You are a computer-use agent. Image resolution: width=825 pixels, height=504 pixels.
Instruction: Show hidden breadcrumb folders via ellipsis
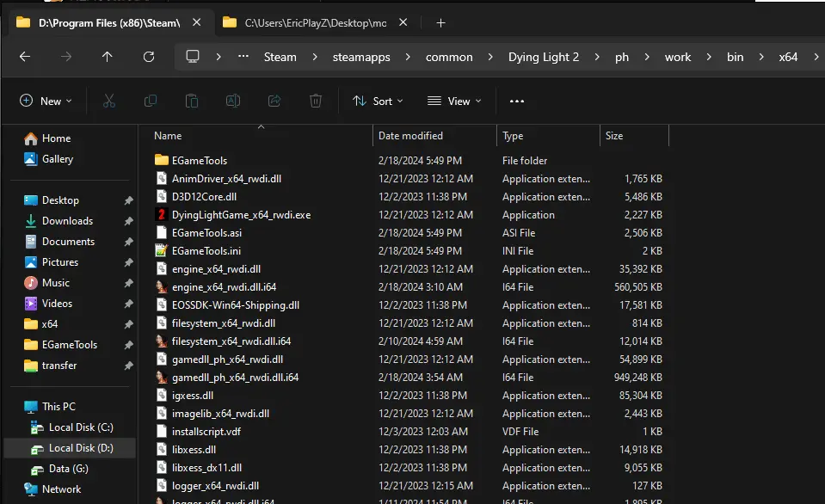pos(243,56)
